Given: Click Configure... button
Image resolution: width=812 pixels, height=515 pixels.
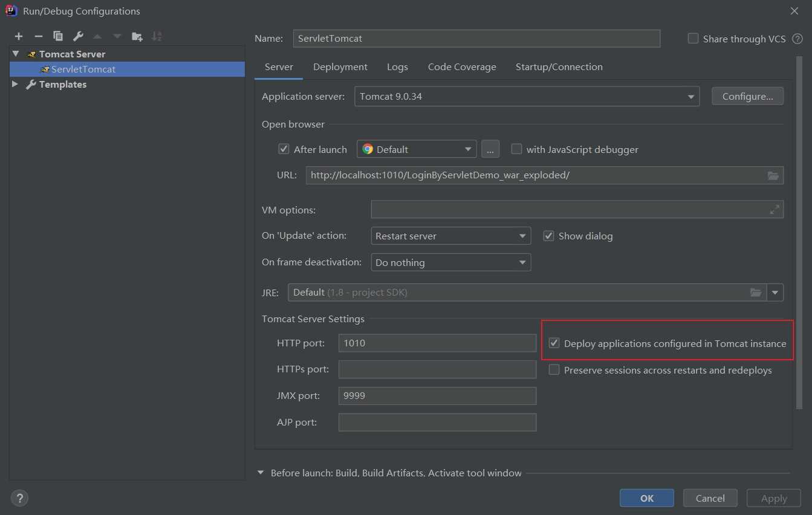Looking at the screenshot, I should [x=747, y=96].
